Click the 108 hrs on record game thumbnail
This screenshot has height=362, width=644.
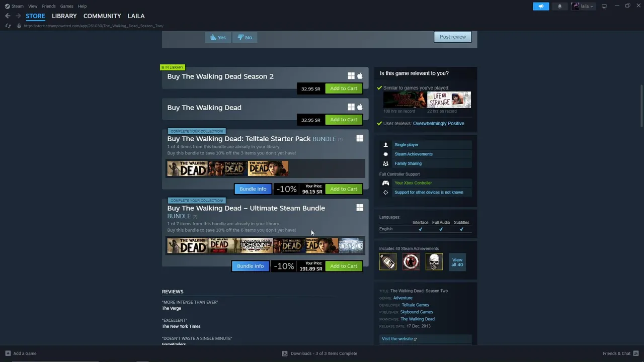click(x=405, y=100)
